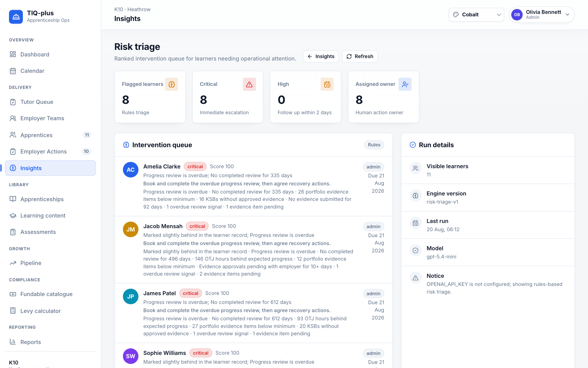Open Employer Actions in sidebar

coord(50,151)
